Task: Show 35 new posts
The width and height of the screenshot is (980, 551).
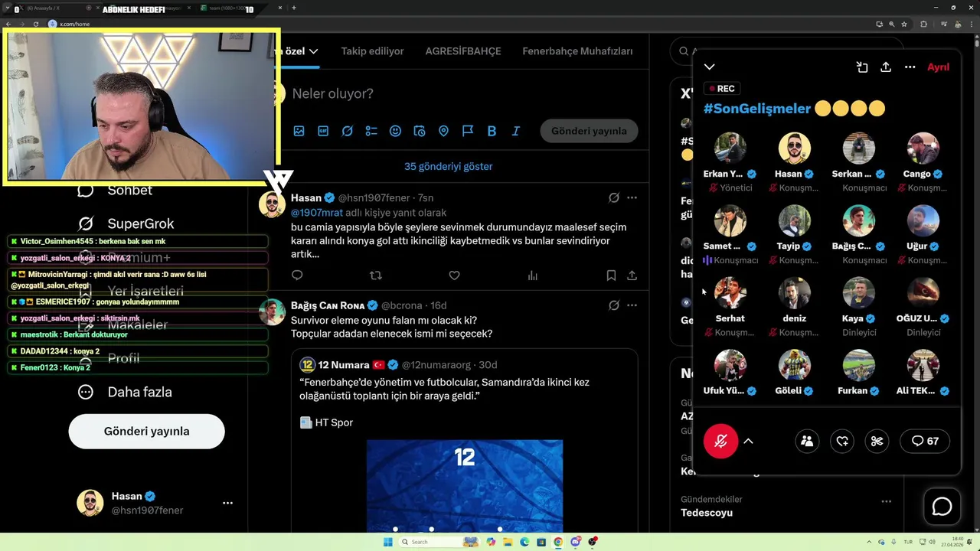Action: (449, 166)
